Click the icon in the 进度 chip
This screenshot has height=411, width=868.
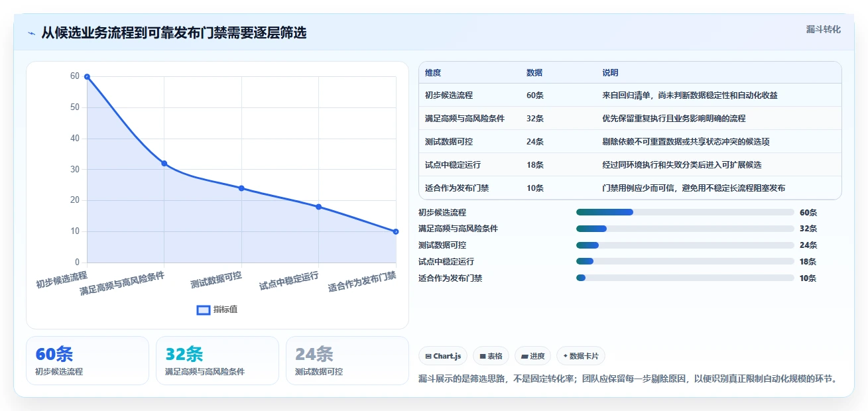pyautogui.click(x=525, y=356)
